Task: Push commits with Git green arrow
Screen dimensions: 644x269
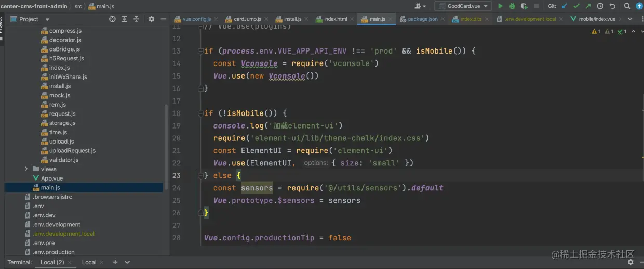Action: coord(588,6)
